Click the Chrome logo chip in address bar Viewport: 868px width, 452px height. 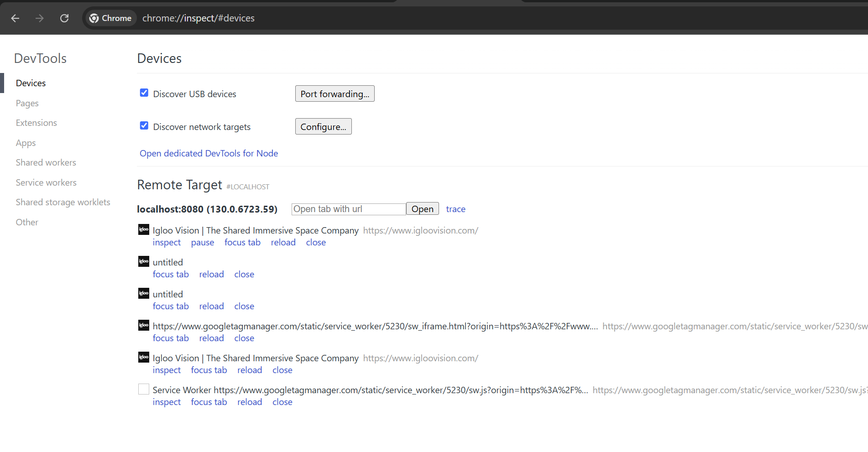pyautogui.click(x=111, y=18)
